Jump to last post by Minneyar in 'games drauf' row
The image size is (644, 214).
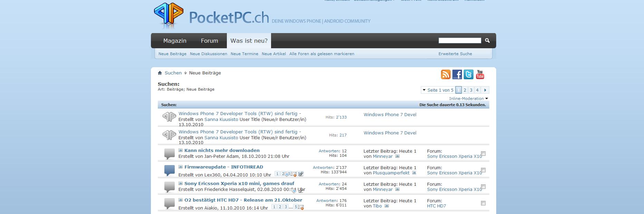click(x=397, y=190)
